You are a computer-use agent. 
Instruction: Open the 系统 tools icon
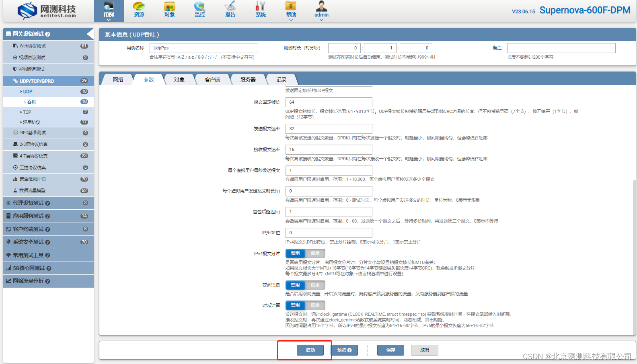261,10
